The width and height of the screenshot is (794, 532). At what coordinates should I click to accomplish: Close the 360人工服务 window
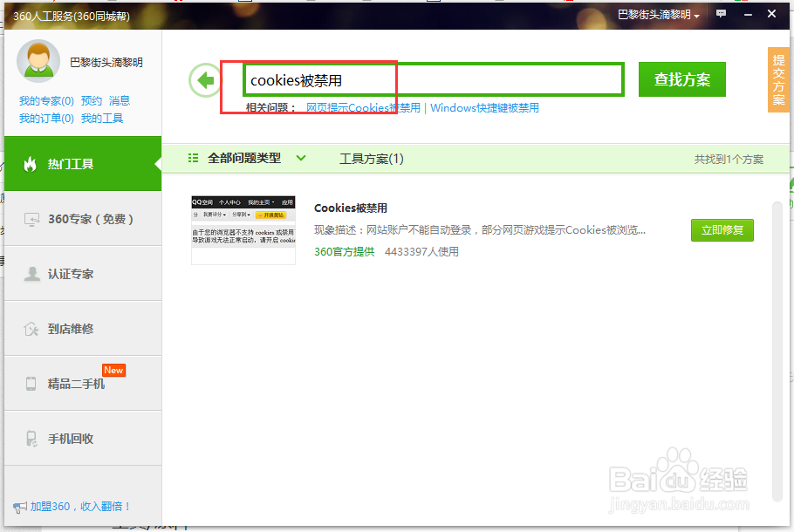(x=771, y=14)
